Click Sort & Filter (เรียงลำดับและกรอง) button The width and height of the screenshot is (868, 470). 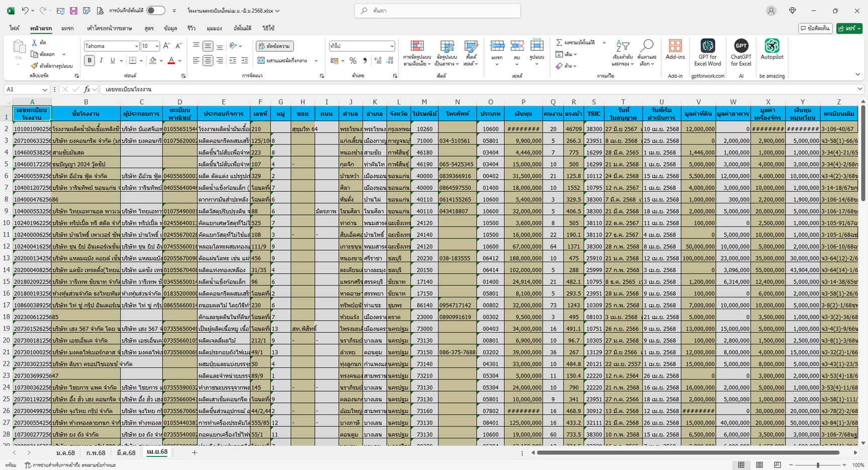[622, 53]
